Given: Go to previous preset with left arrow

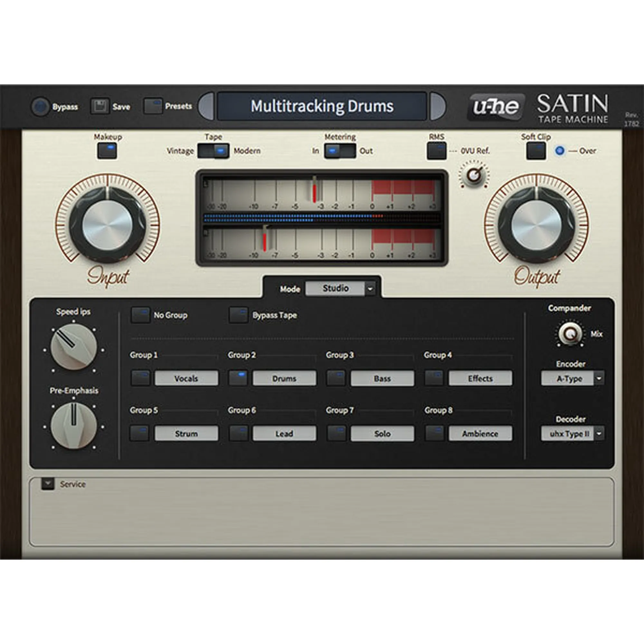Looking at the screenshot, I should pos(206,106).
